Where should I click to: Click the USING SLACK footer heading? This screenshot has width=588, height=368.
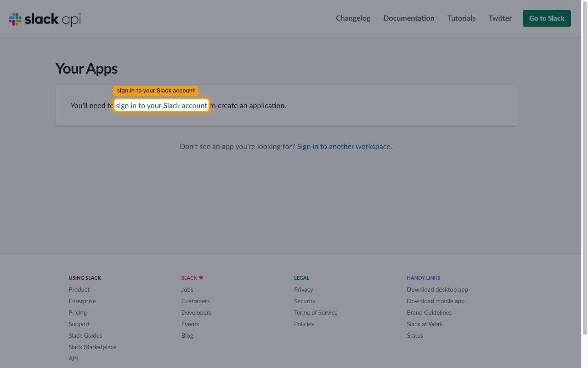tap(85, 278)
